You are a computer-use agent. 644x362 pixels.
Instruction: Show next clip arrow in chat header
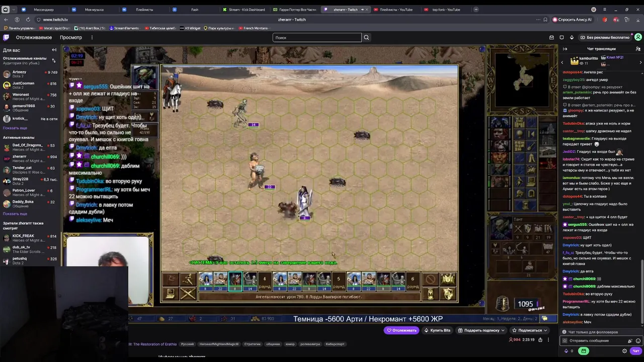640,62
